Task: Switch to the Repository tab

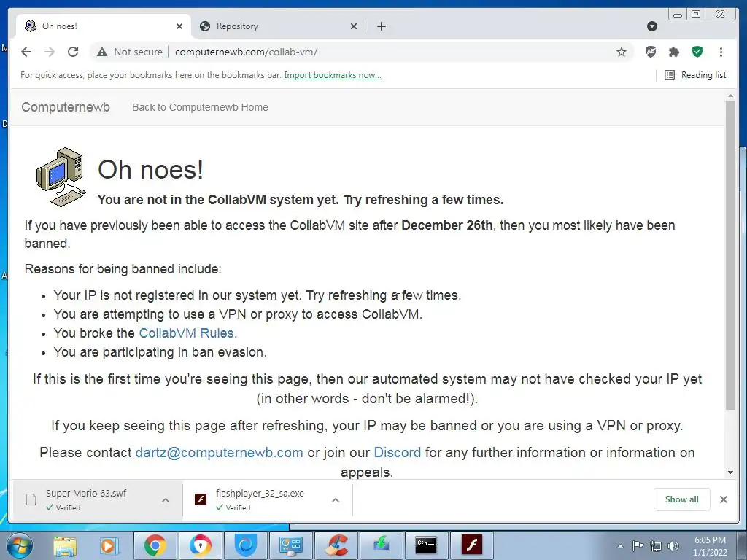Action: [278, 26]
